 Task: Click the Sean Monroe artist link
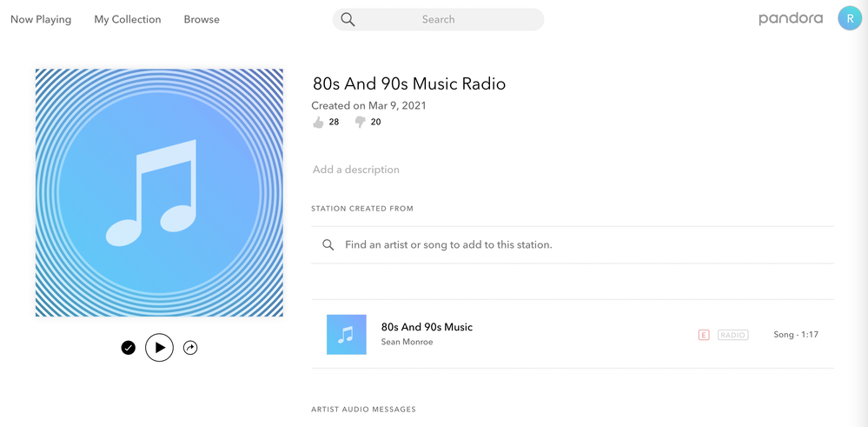pos(407,342)
